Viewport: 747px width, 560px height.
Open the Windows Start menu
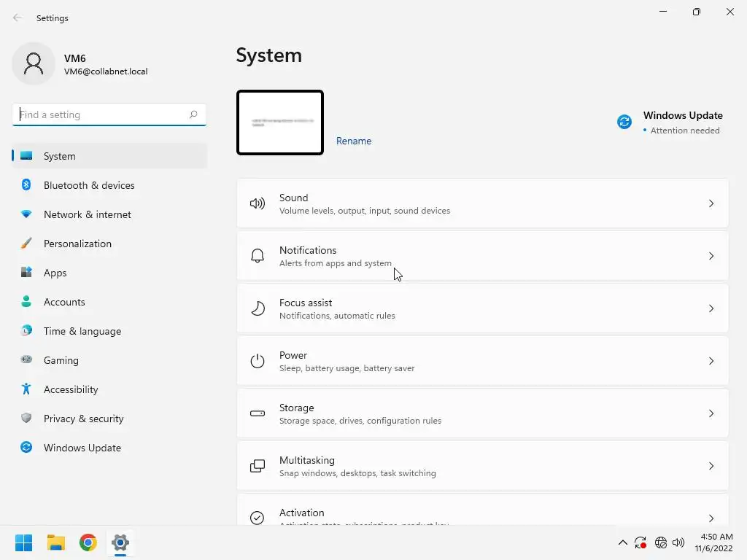coord(23,542)
